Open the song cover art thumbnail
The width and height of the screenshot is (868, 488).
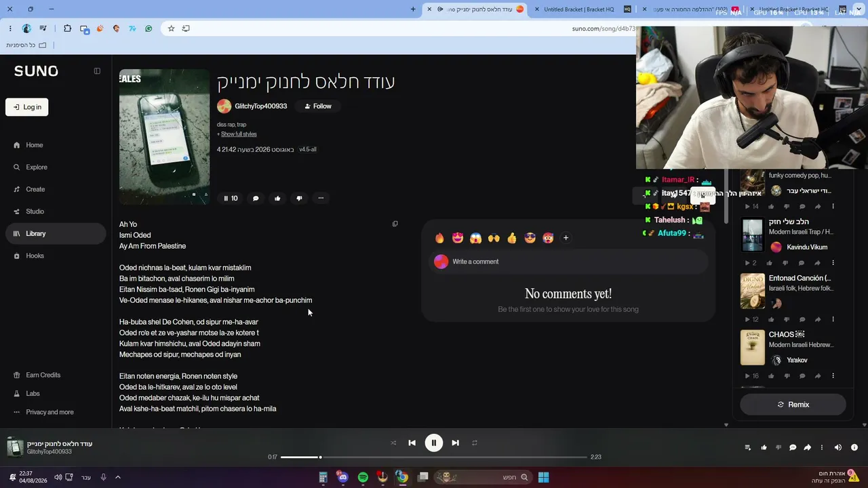164,137
